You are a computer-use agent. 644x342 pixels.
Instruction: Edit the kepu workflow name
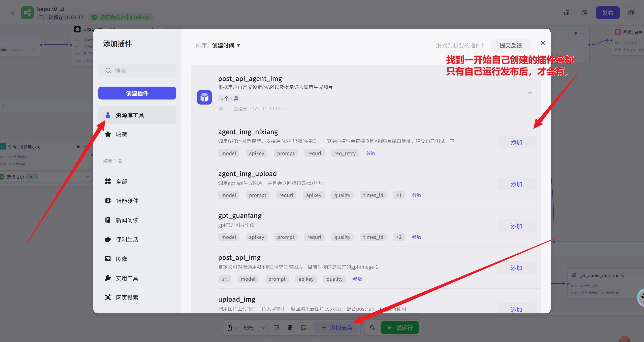[62, 9]
